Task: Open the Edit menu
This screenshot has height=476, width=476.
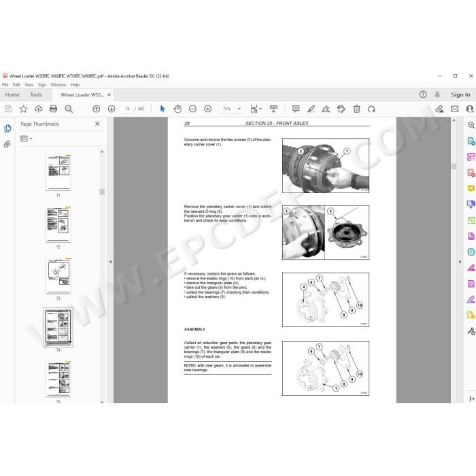Action: pyautogui.click(x=16, y=85)
